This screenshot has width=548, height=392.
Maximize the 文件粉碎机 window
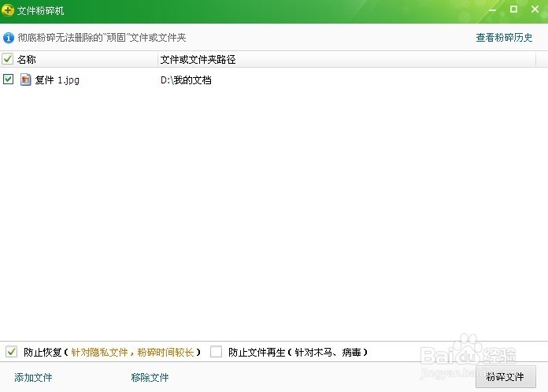(x=513, y=9)
